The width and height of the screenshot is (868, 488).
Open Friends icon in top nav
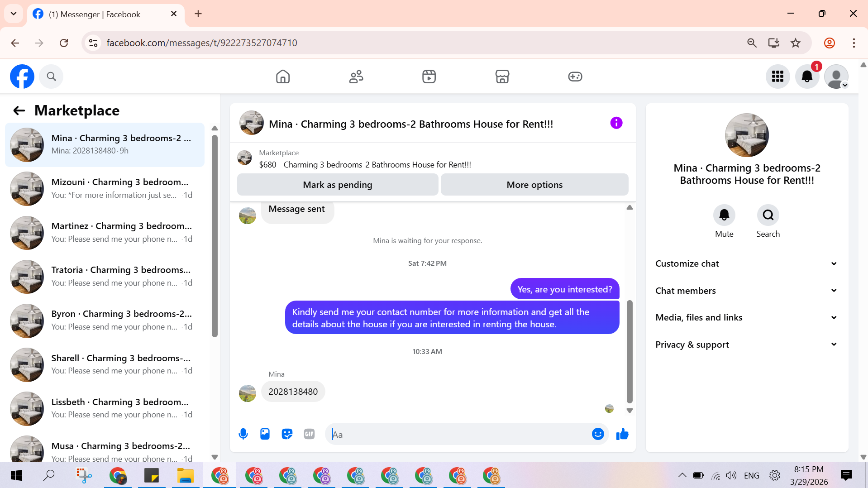pyautogui.click(x=356, y=77)
